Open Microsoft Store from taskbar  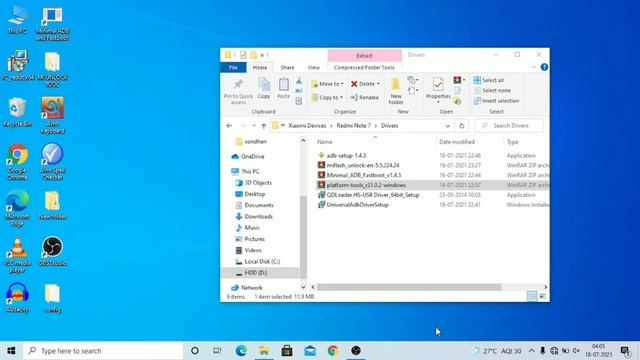coord(287,350)
